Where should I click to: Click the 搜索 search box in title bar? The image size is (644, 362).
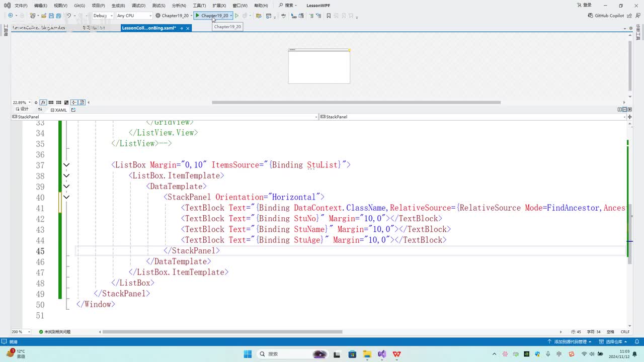[288, 6]
